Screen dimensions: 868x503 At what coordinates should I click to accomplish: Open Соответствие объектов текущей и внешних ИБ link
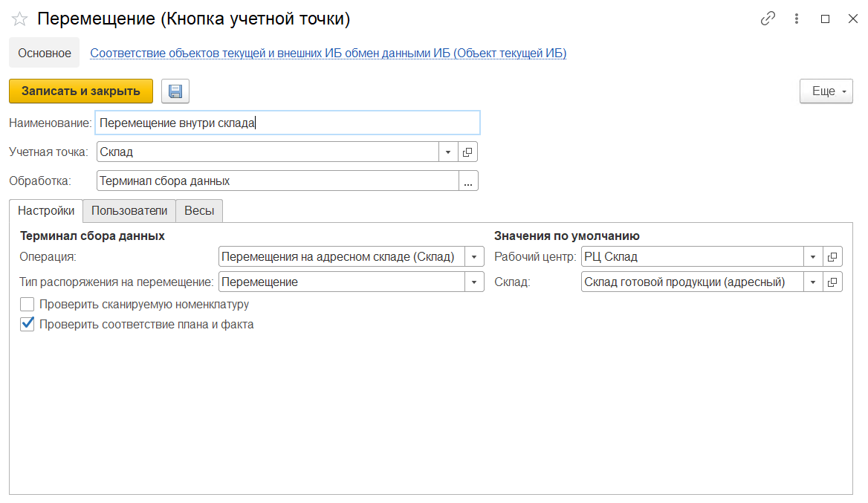[328, 53]
